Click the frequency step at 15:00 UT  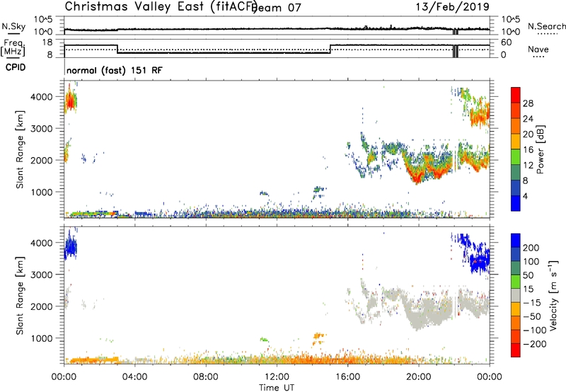pos(330,49)
